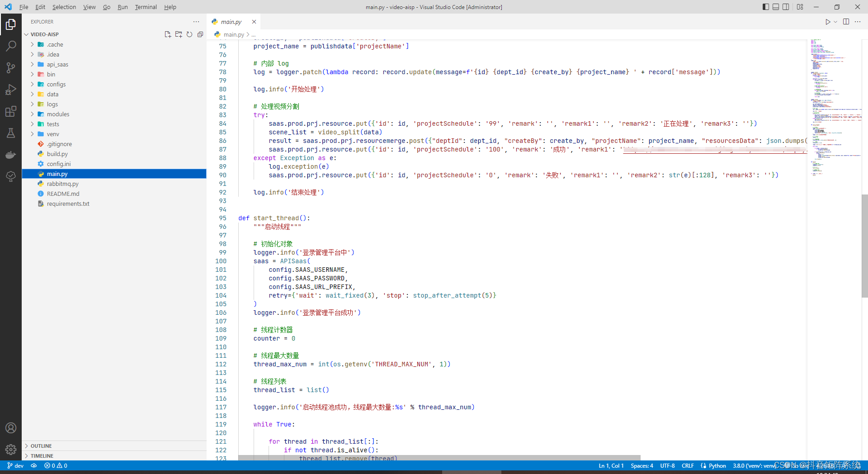The width and height of the screenshot is (868, 474).
Task: Select Python language mode in status bar
Action: point(717,465)
